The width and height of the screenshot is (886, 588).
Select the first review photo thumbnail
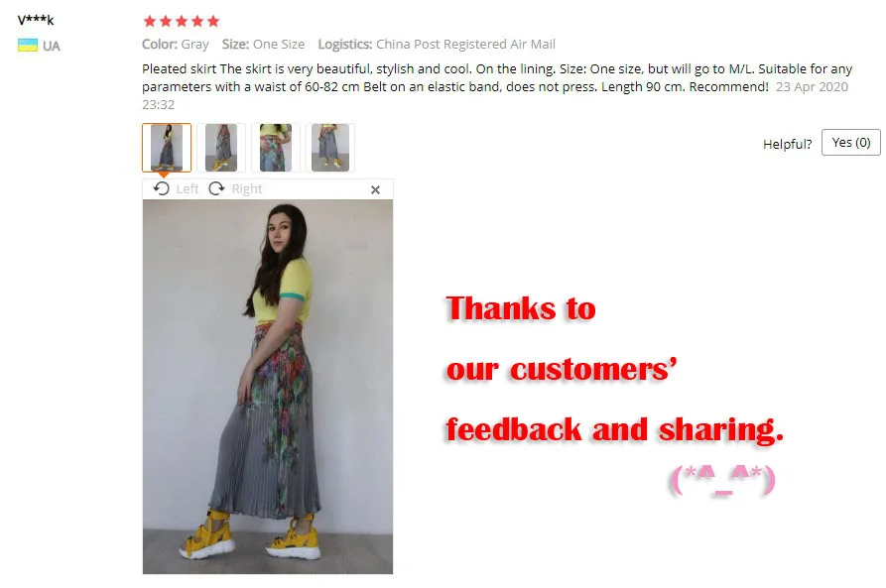click(x=167, y=148)
